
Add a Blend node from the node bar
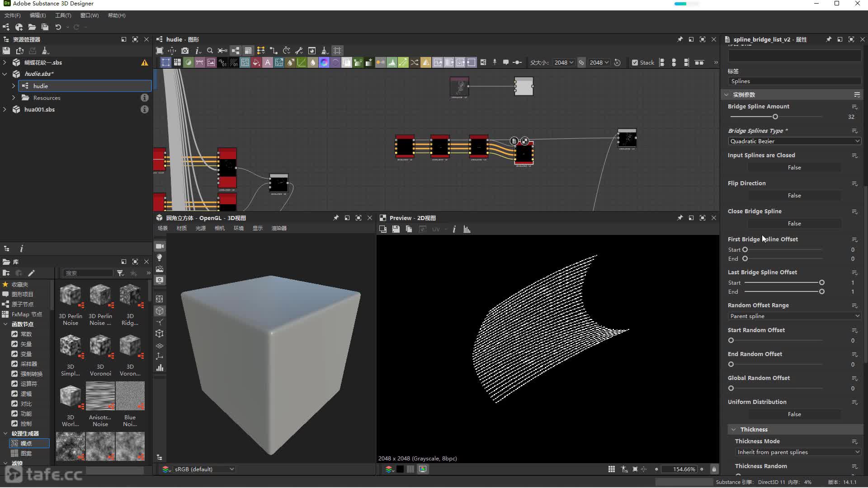(x=189, y=62)
